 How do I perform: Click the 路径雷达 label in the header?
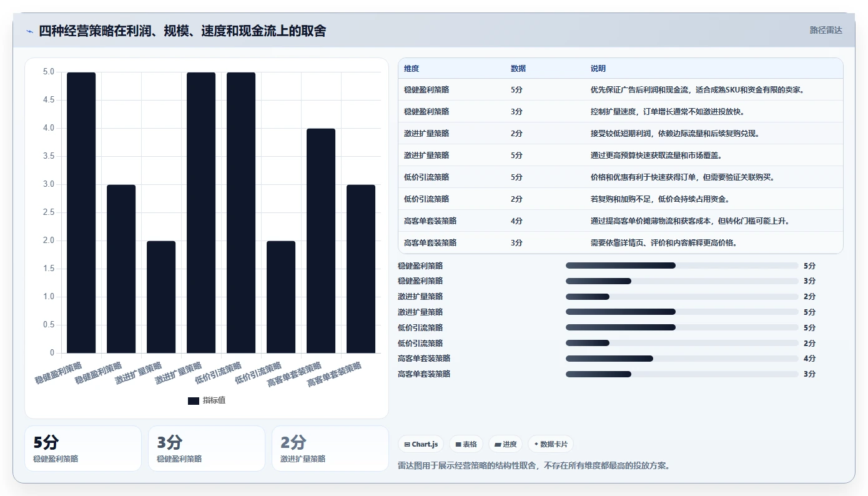826,30
